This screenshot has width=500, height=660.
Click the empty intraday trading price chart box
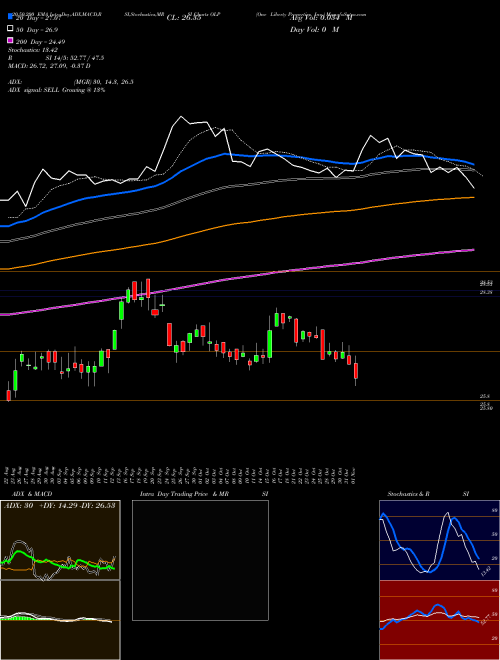point(200,560)
